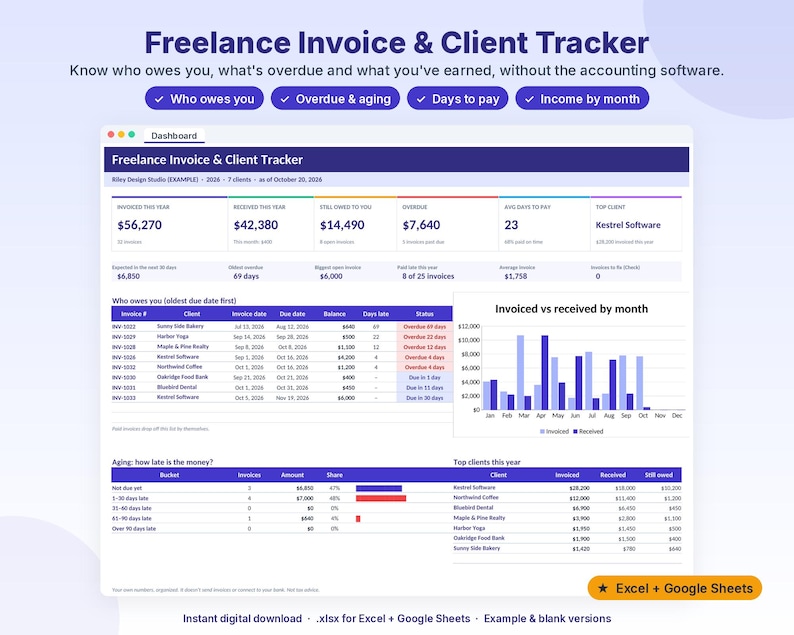Select the $7,640 overdue value
The image size is (794, 635).
coord(421,225)
